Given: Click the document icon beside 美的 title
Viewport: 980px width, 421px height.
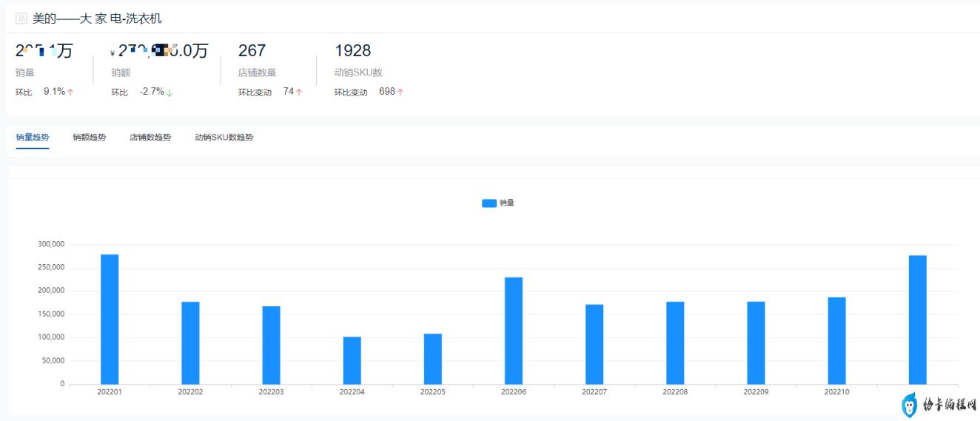Looking at the screenshot, I should 21,18.
